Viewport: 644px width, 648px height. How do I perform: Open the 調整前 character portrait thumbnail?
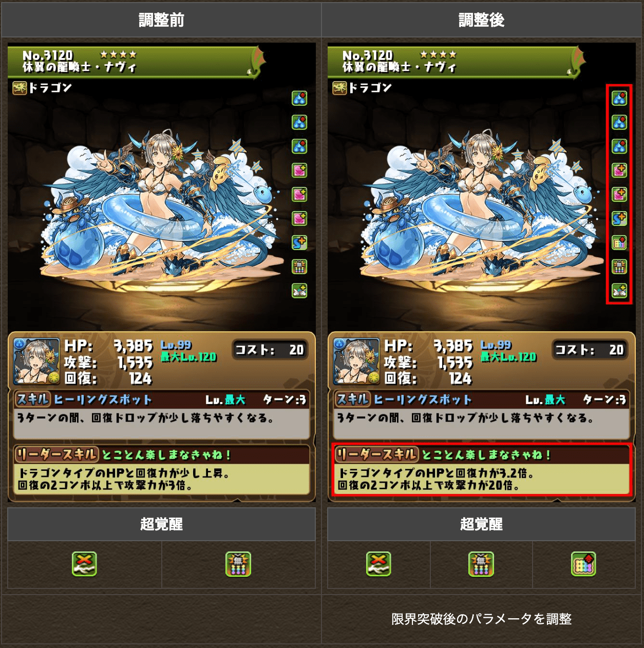tap(36, 361)
